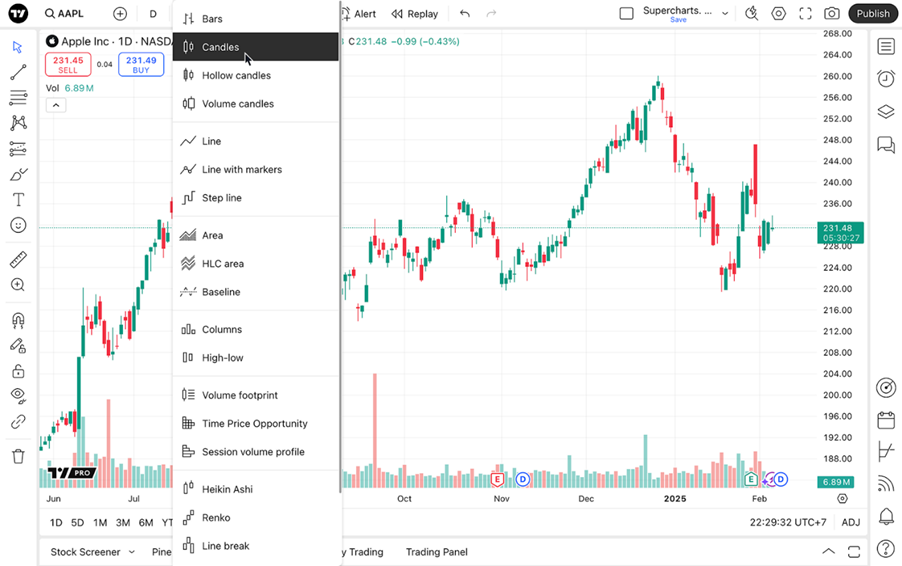Open the emoji stickers tool

(18, 225)
